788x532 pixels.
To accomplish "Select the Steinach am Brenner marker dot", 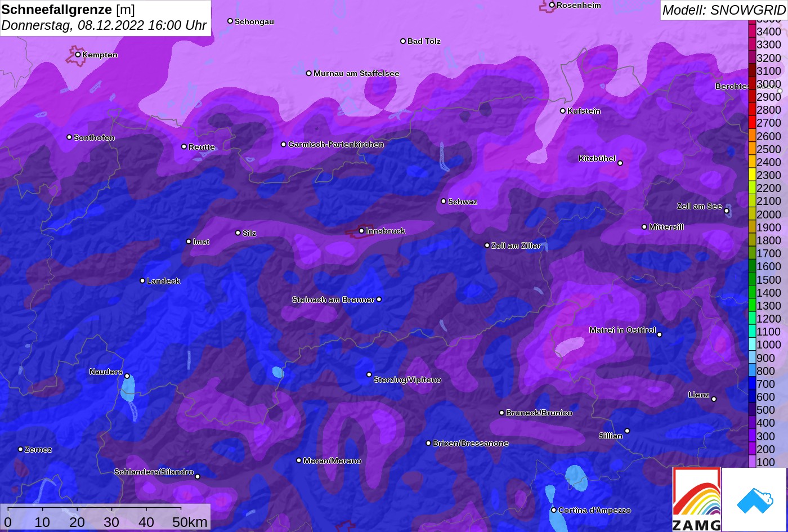I will pos(379,299).
